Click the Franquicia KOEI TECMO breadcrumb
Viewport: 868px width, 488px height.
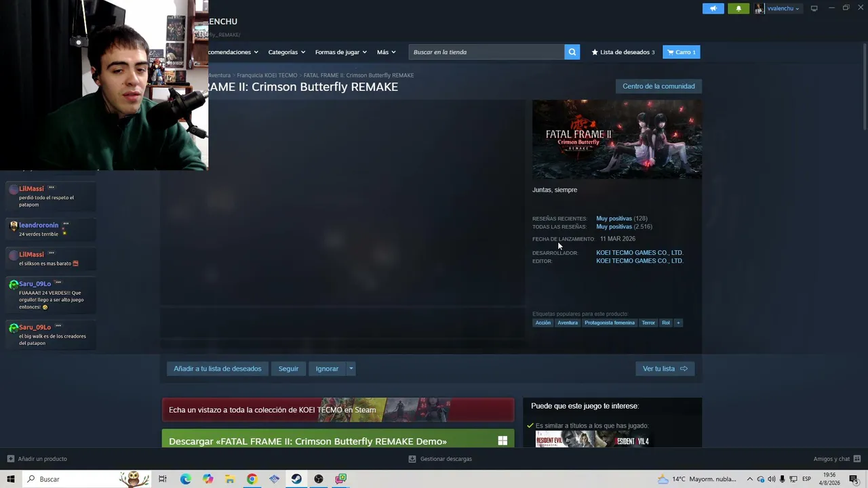(267, 75)
